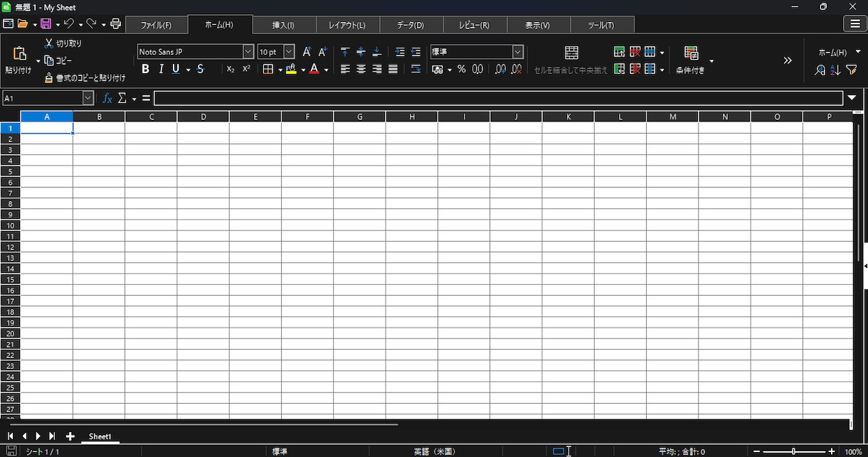868x457 pixels.
Task: Click the AutoFilter funnel icon
Action: (852, 70)
